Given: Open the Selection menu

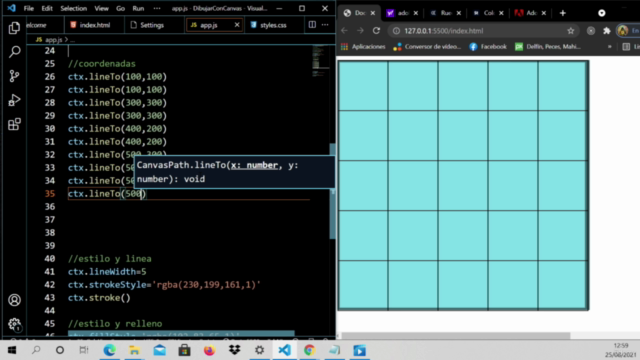Looking at the screenshot, I should [x=73, y=8].
